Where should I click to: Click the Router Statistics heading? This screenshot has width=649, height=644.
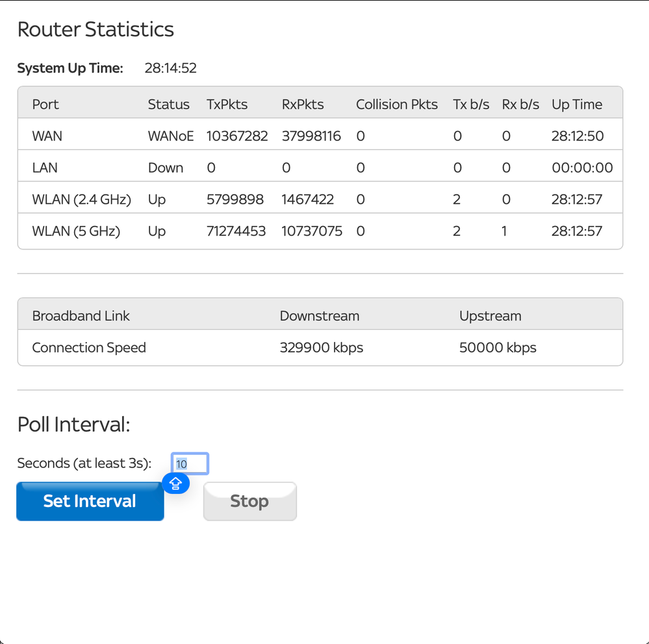coord(95,29)
